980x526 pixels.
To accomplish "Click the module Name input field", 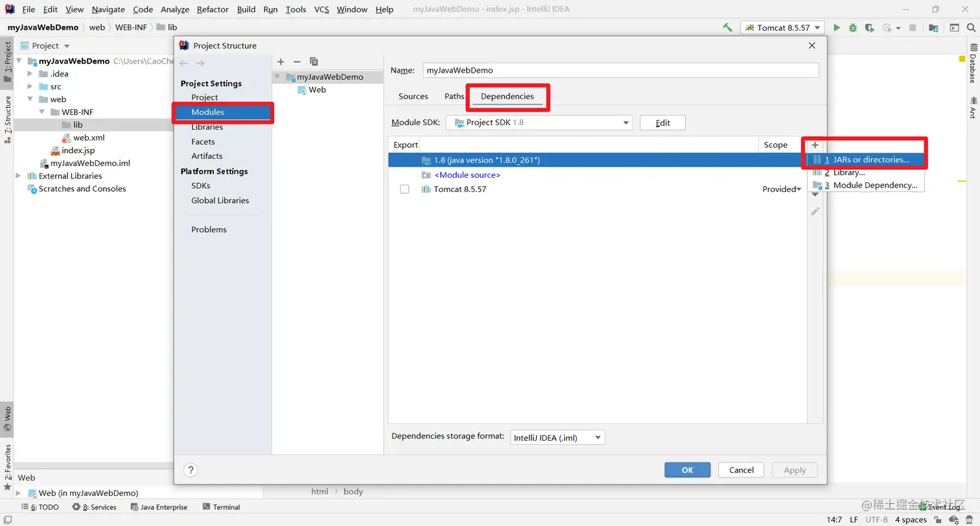I will [621, 70].
